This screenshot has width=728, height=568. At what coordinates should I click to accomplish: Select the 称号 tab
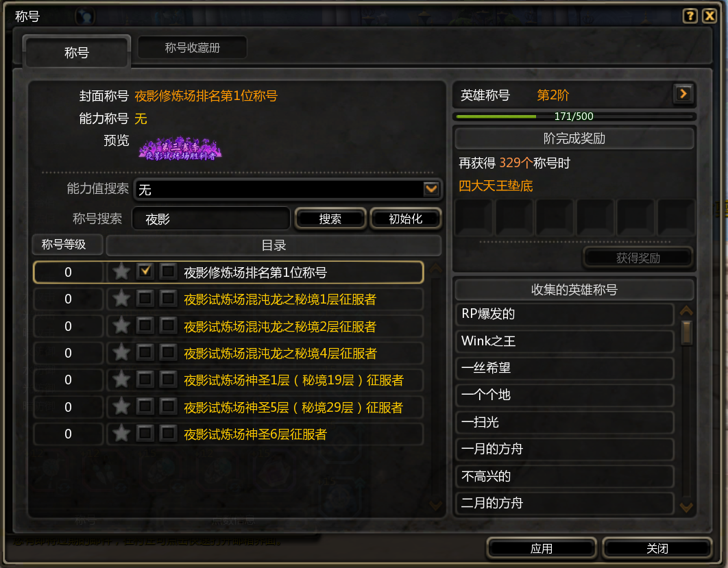[x=77, y=53]
